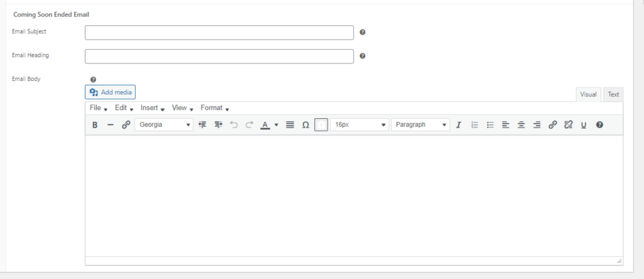
Task: Apply the text color A icon
Action: point(265,124)
